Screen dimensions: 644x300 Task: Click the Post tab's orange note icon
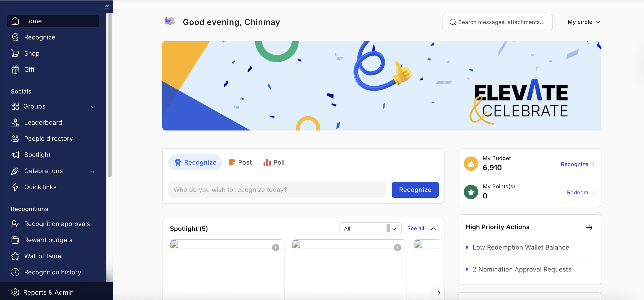232,162
